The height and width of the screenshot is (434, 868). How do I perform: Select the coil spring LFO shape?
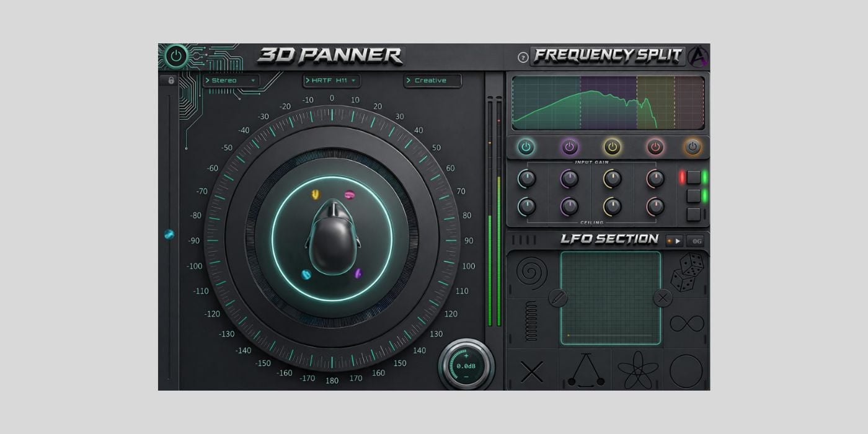(531, 321)
